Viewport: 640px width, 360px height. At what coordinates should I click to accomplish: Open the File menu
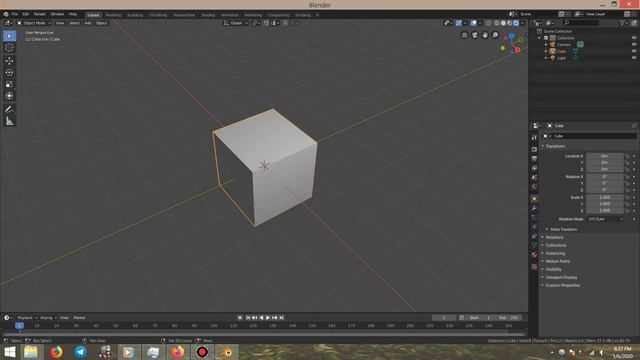click(15, 14)
